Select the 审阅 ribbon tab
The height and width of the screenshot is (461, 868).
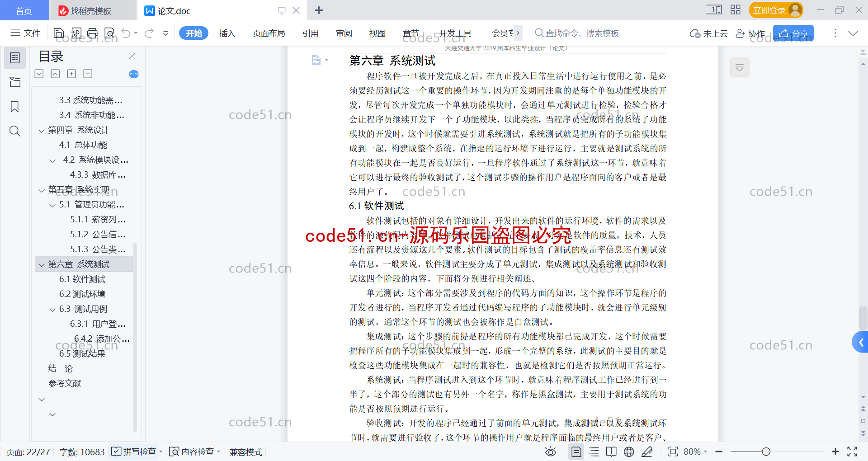[344, 33]
